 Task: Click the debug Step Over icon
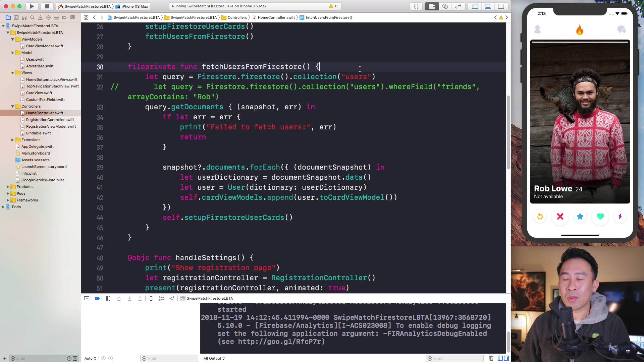[x=119, y=298]
